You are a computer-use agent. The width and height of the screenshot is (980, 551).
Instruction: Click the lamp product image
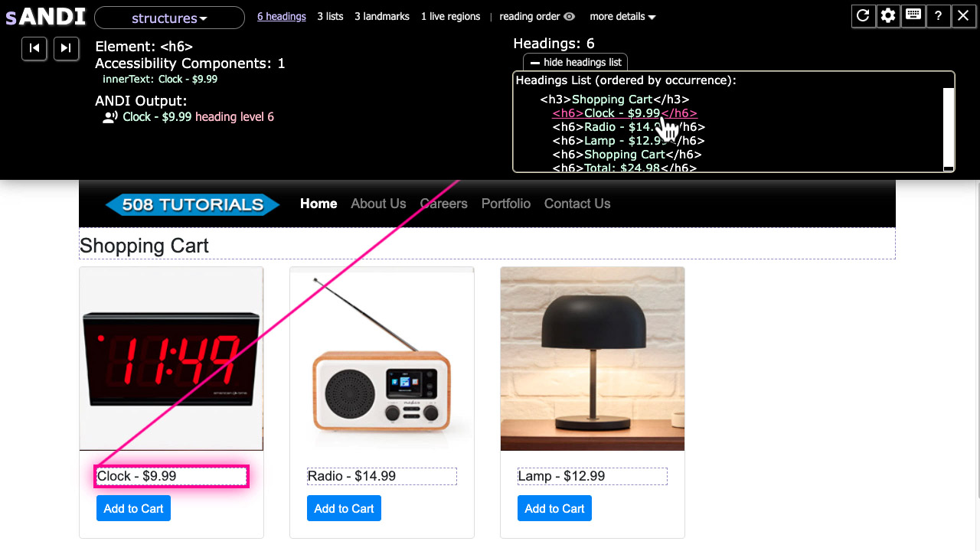592,359
